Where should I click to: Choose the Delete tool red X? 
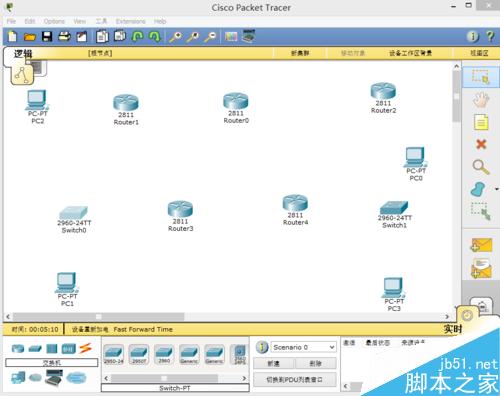point(481,144)
